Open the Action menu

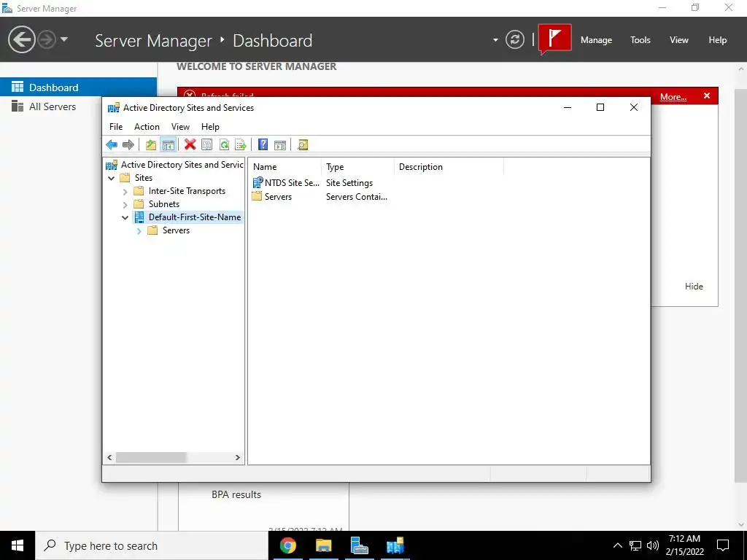147,127
